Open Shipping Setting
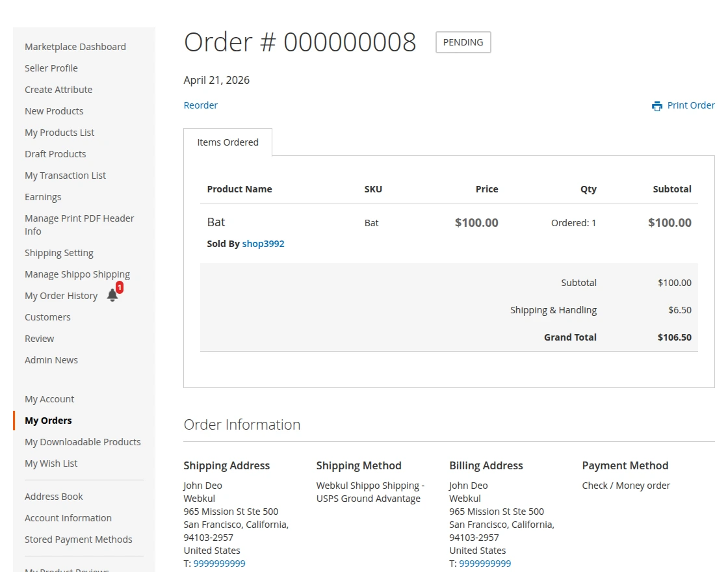The image size is (728, 572). pyautogui.click(x=59, y=253)
